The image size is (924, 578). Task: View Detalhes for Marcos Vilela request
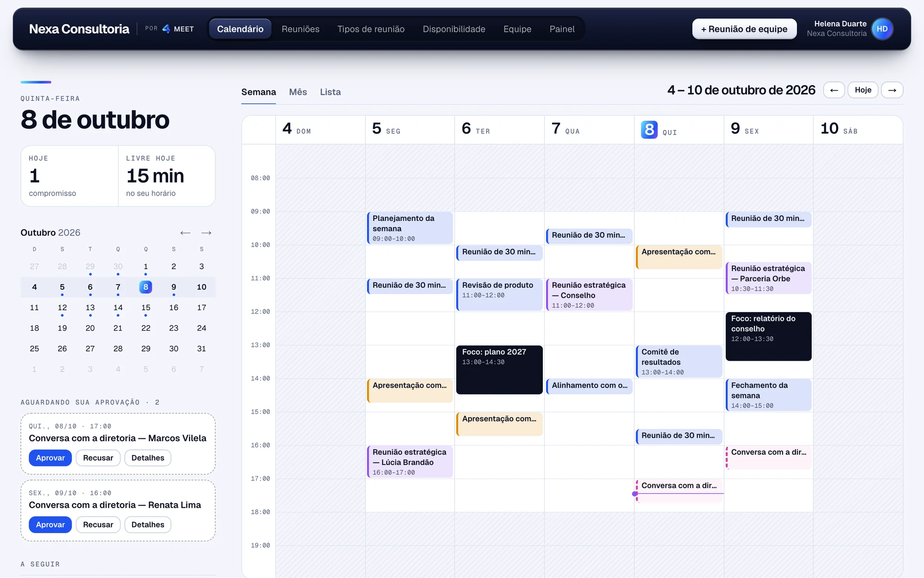pyautogui.click(x=148, y=458)
